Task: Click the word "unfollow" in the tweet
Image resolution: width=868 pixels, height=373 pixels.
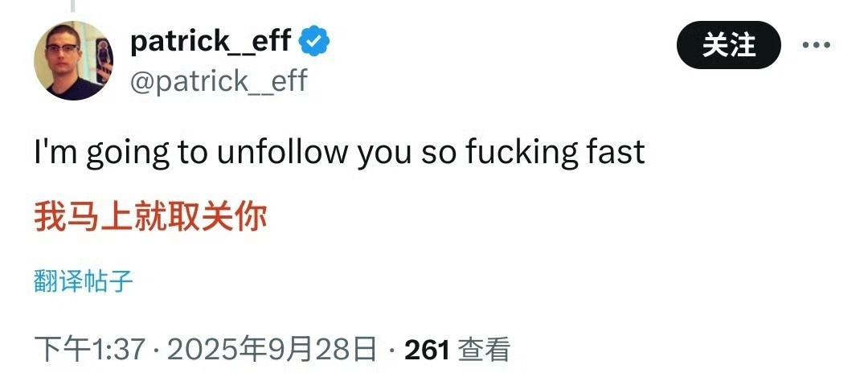Action: click(x=282, y=151)
